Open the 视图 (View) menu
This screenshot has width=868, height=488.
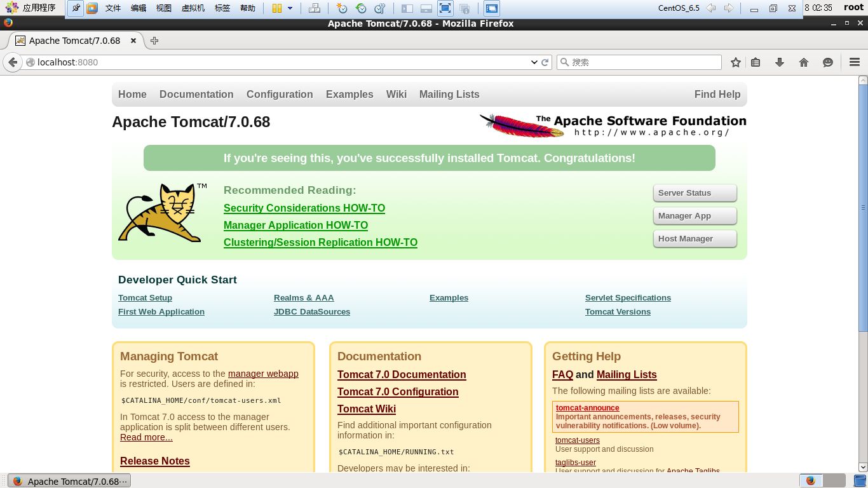[x=164, y=8]
